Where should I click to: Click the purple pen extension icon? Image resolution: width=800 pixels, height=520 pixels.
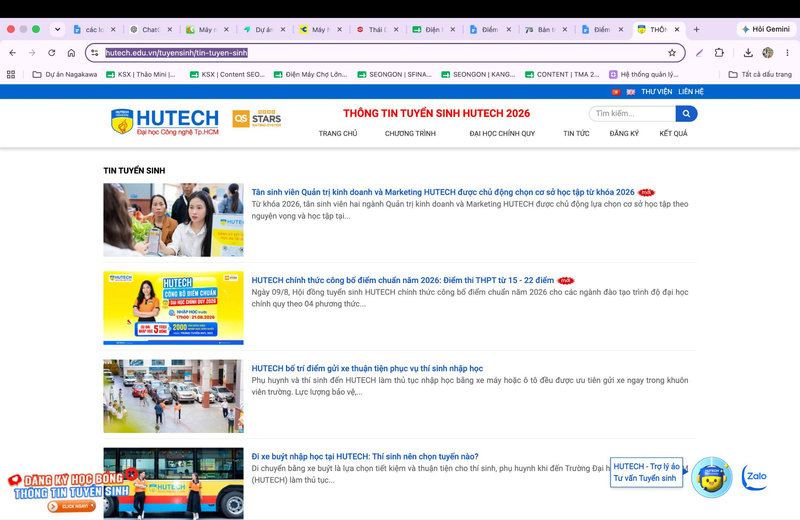[699, 53]
